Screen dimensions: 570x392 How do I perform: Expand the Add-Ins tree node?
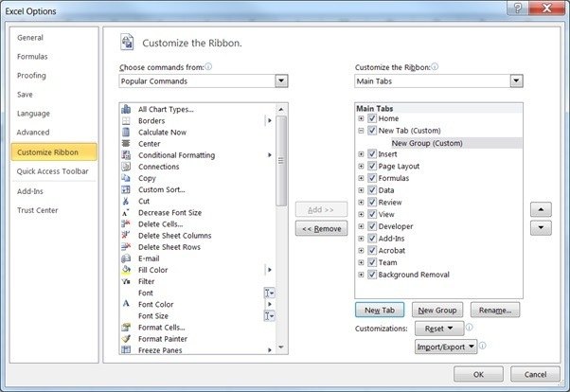pyautogui.click(x=361, y=239)
